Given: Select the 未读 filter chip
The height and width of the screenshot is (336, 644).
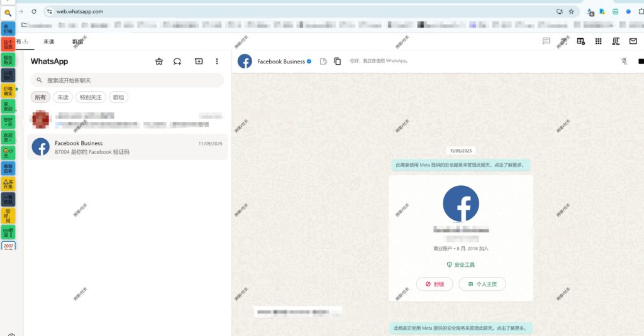Looking at the screenshot, I should (x=63, y=97).
